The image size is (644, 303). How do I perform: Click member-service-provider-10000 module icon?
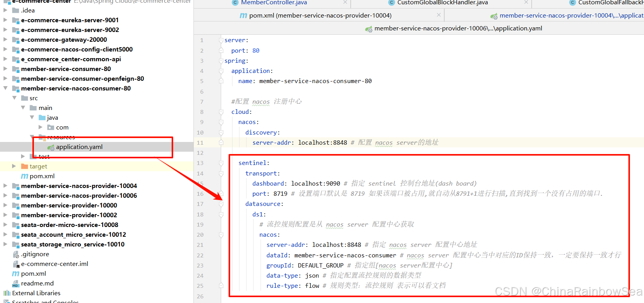click(16, 206)
